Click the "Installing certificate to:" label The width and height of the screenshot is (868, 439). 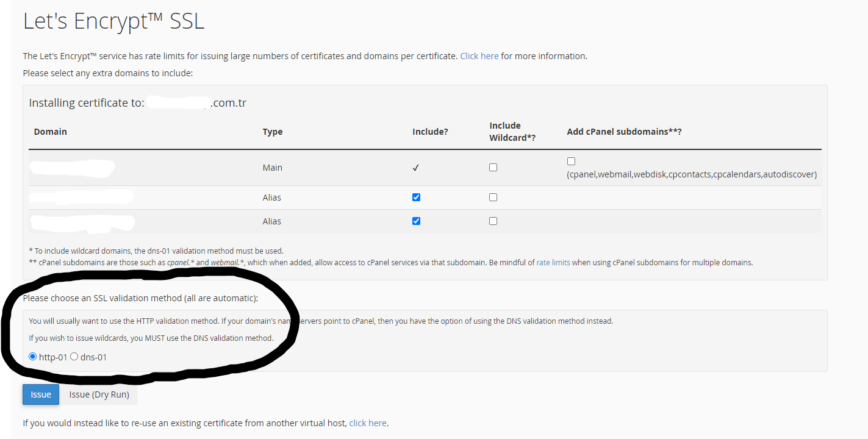[87, 102]
